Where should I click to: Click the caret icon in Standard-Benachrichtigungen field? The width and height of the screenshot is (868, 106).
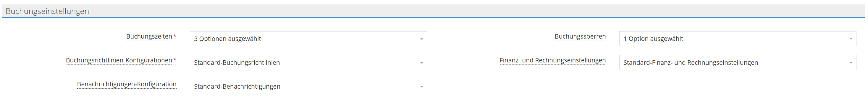[x=421, y=87]
